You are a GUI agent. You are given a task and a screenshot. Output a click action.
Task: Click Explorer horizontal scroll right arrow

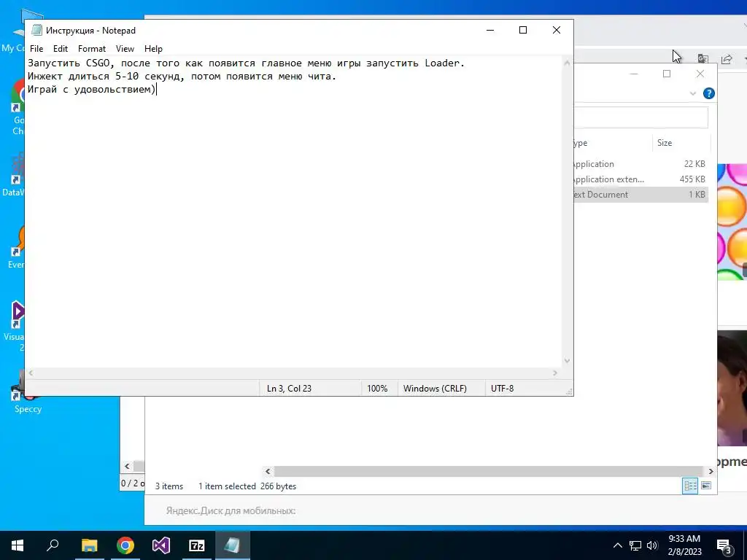[711, 472]
